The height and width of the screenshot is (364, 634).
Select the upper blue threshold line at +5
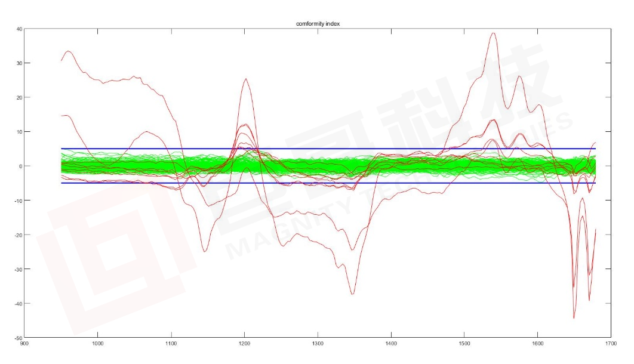tap(328, 149)
